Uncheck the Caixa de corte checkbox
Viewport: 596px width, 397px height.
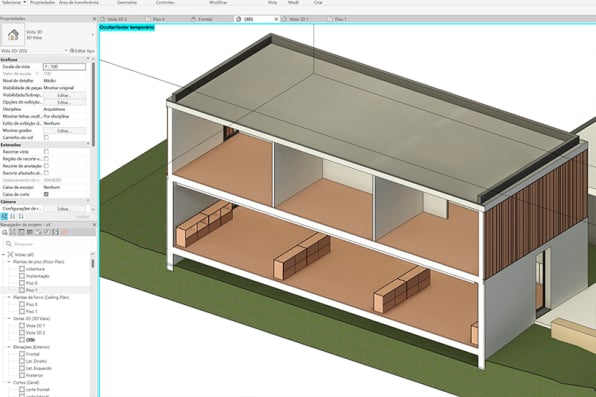click(46, 194)
